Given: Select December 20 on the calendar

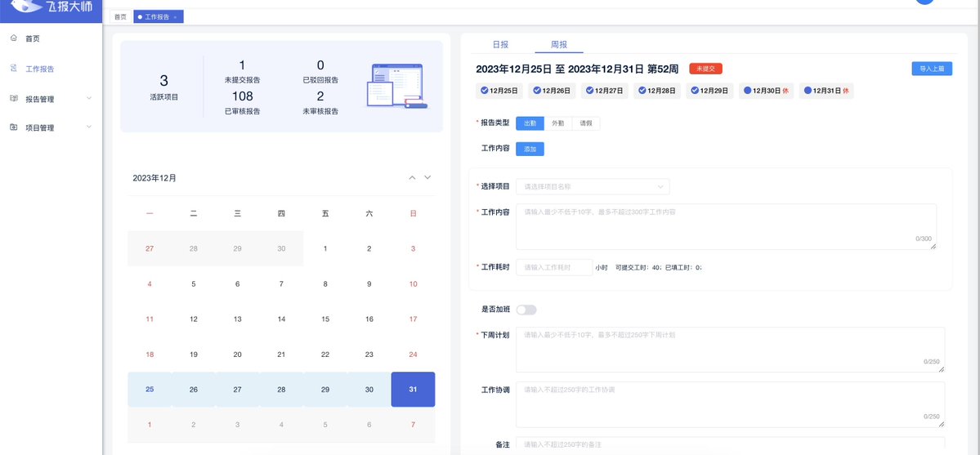Looking at the screenshot, I should 238,355.
